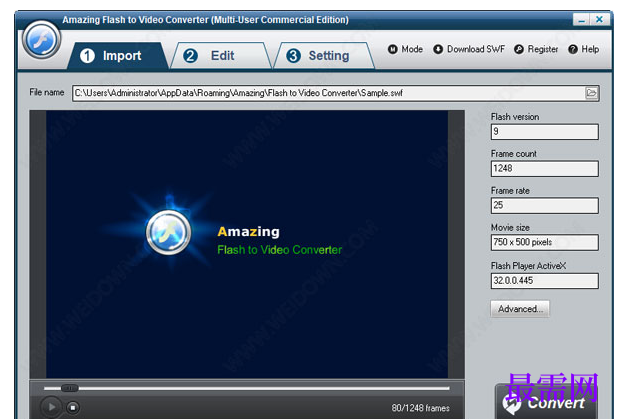Click the Advanced... button
This screenshot has width=617, height=419.
[x=520, y=309]
